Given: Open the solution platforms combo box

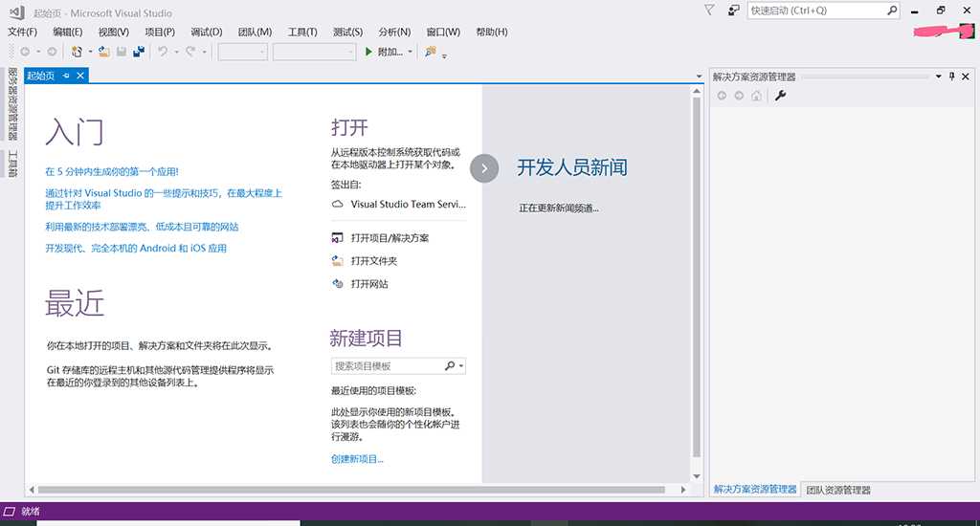Looking at the screenshot, I should point(314,52).
